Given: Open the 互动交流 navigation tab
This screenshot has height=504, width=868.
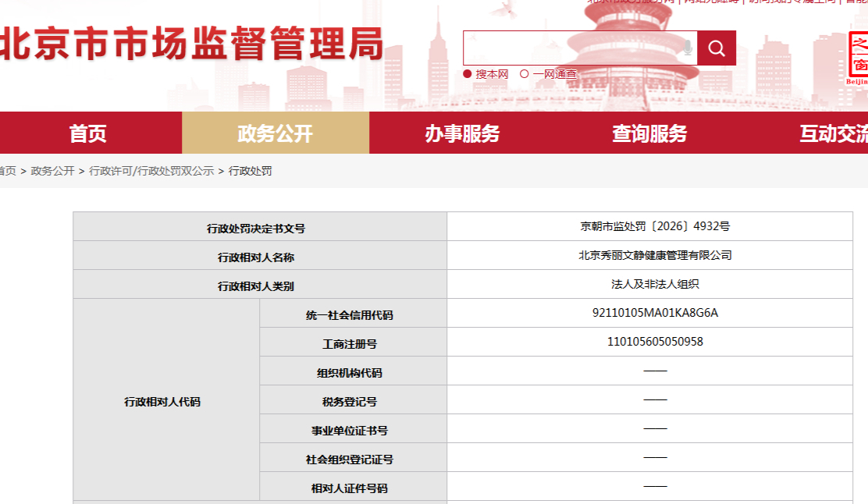Looking at the screenshot, I should 833,133.
